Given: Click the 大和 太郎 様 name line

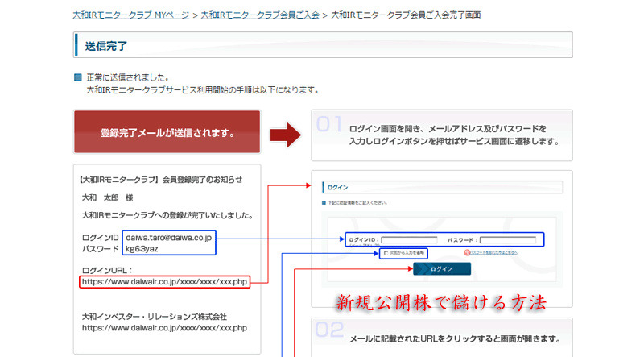Looking at the screenshot, I should coord(108,197).
